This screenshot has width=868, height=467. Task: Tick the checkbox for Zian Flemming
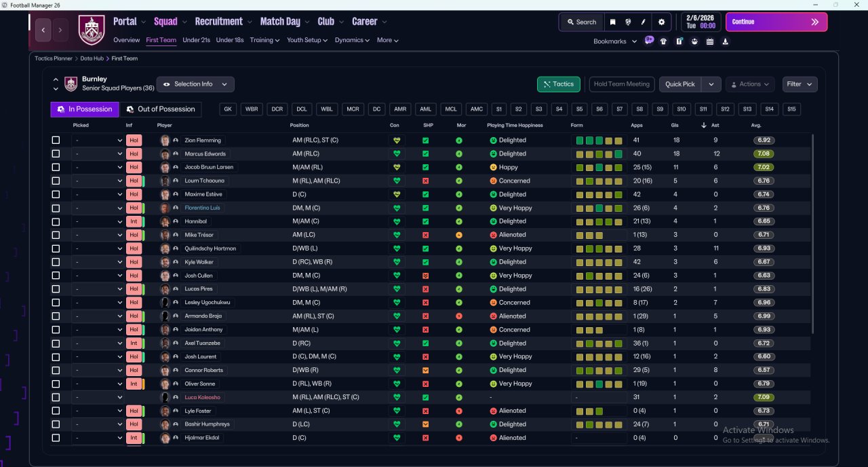coord(56,141)
